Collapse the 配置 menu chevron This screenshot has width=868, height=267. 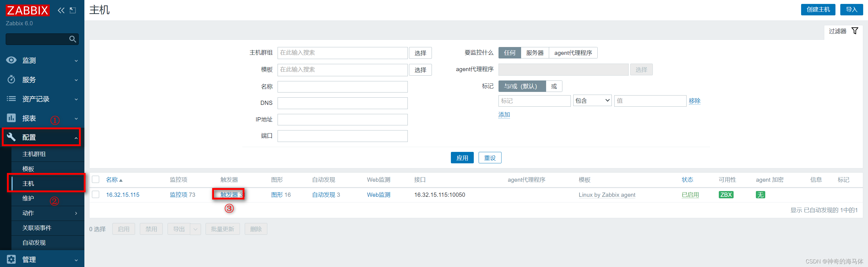coord(76,138)
